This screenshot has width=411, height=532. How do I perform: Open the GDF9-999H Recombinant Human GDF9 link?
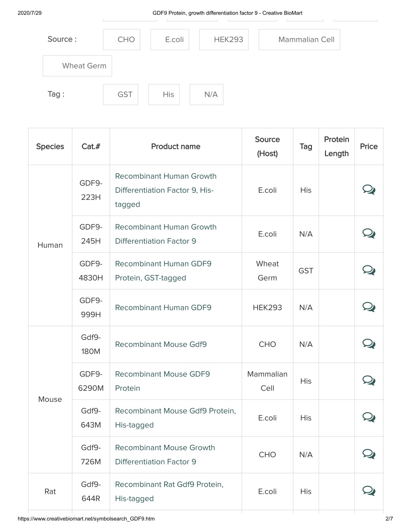tap(163, 308)
